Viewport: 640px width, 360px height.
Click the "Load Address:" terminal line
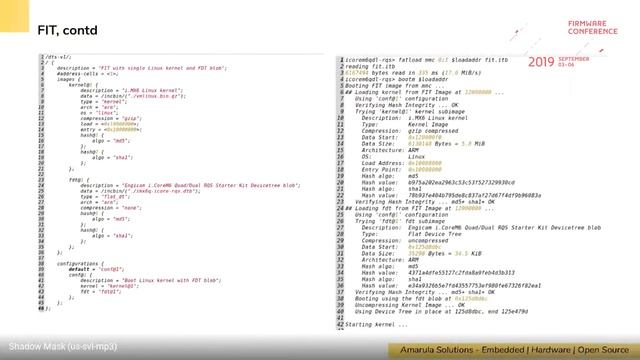pyautogui.click(x=402, y=163)
